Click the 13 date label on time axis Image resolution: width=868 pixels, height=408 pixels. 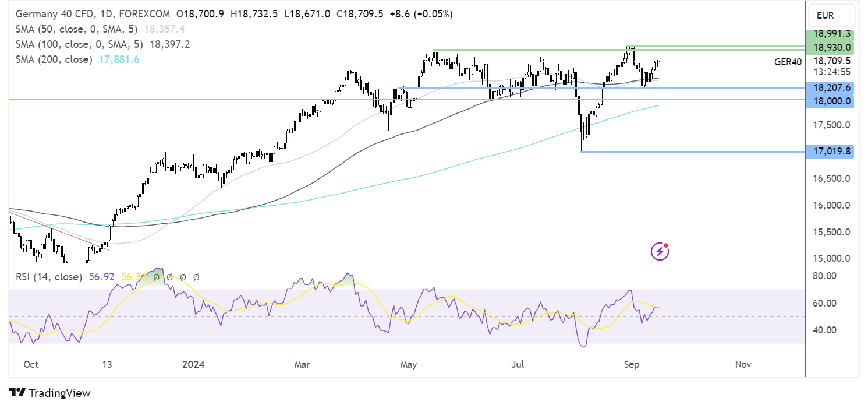(107, 365)
